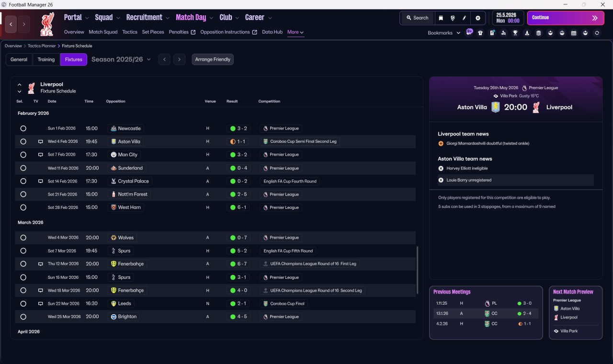This screenshot has height=364, width=613.
Task: Click the bookmark icon next to Search
Action: (x=441, y=18)
